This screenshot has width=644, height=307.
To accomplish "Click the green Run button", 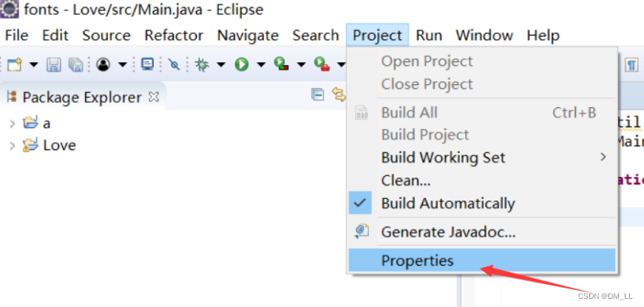I will (x=242, y=64).
